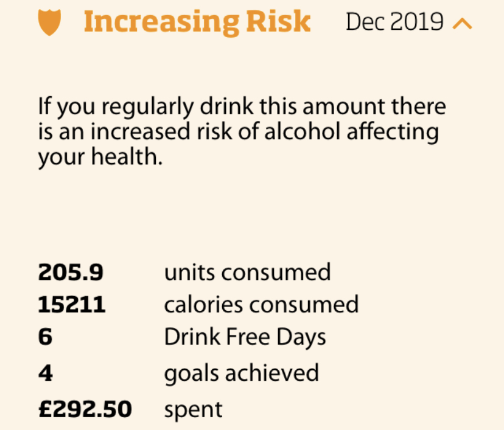Screen dimensions: 504x430
Task: Open the Drink Free Days label
Action: pos(245,338)
